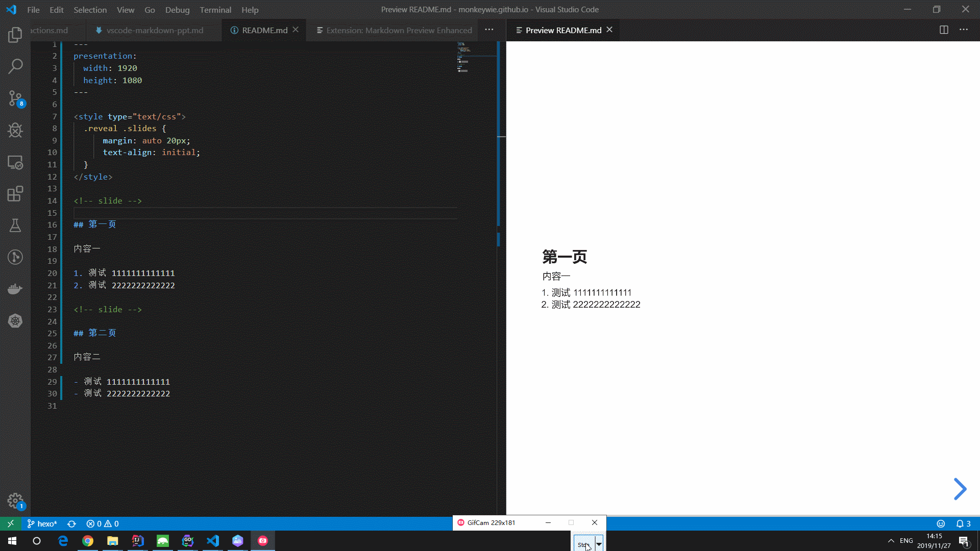Open the Extensions view
Viewport: 980px width, 551px height.
[15, 194]
